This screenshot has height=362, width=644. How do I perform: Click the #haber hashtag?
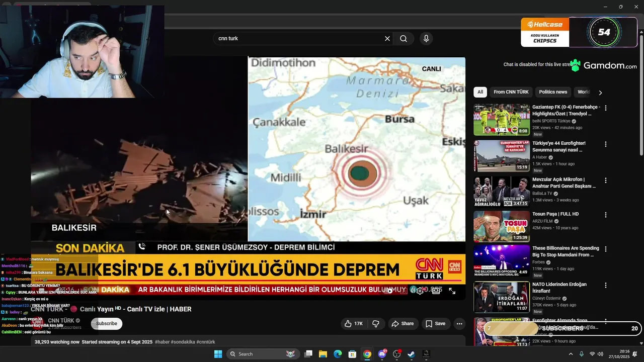pos(162,342)
